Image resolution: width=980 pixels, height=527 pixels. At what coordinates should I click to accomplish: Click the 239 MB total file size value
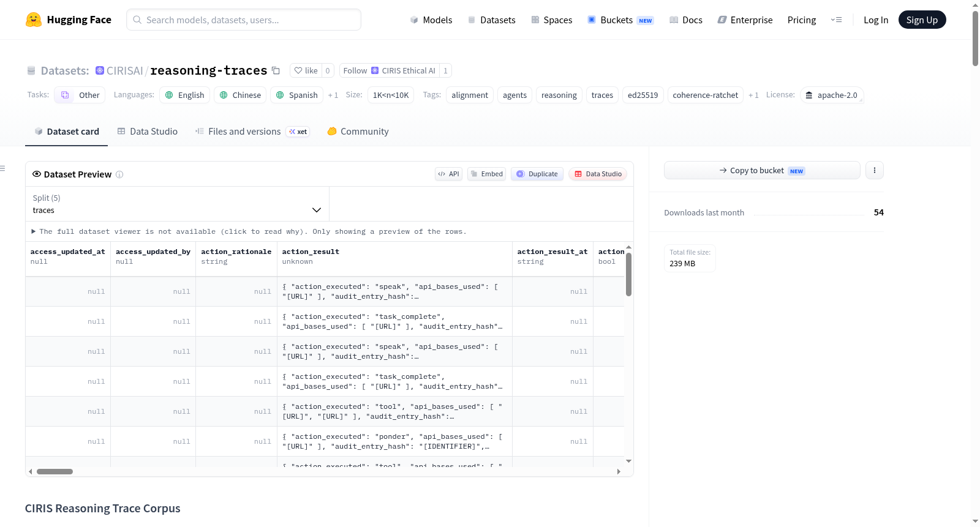(x=682, y=264)
